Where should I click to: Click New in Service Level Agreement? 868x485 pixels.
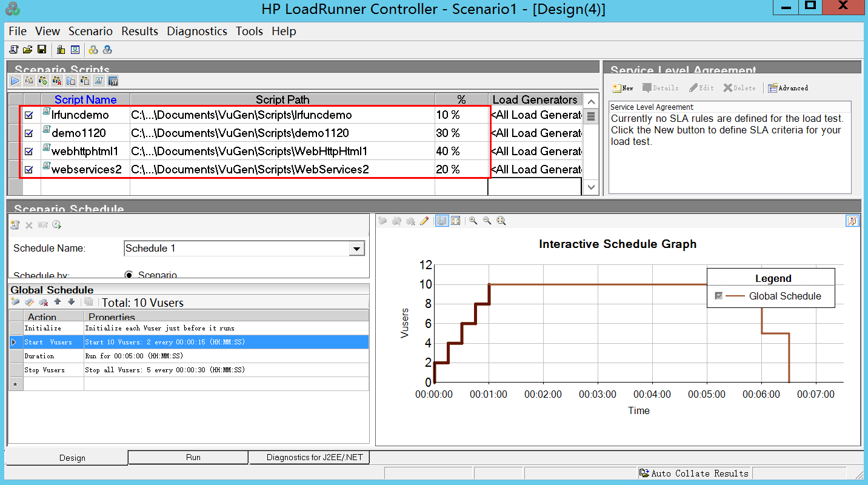point(623,88)
